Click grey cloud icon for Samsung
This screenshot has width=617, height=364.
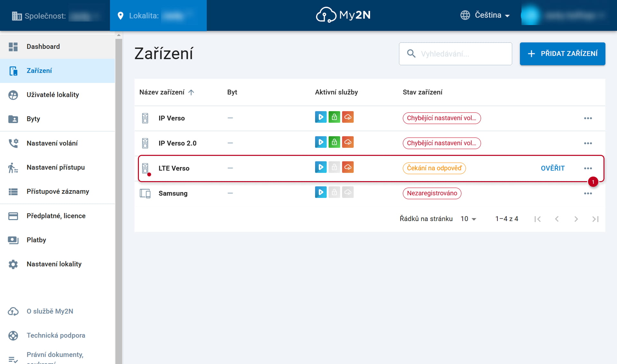pos(348,192)
